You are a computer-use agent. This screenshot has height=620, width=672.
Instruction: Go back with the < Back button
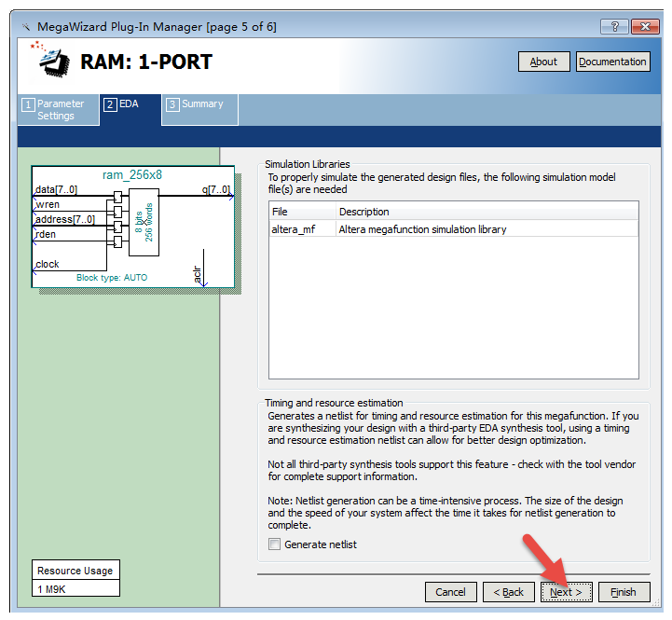(508, 592)
